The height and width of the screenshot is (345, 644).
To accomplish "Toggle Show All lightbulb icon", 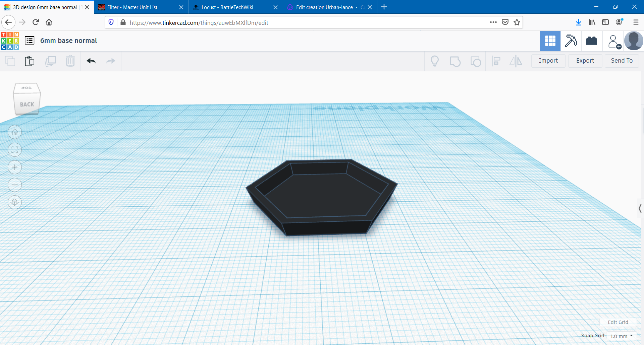I will [435, 61].
